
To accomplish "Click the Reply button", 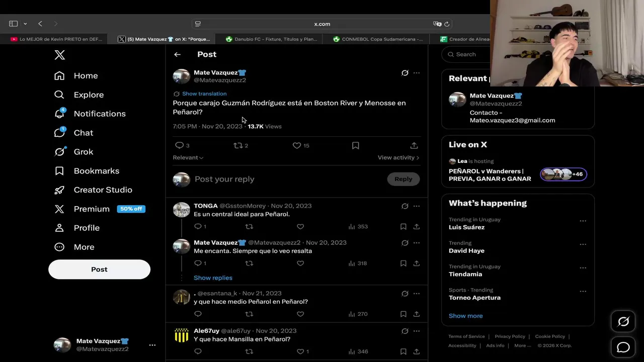I will pyautogui.click(x=403, y=179).
